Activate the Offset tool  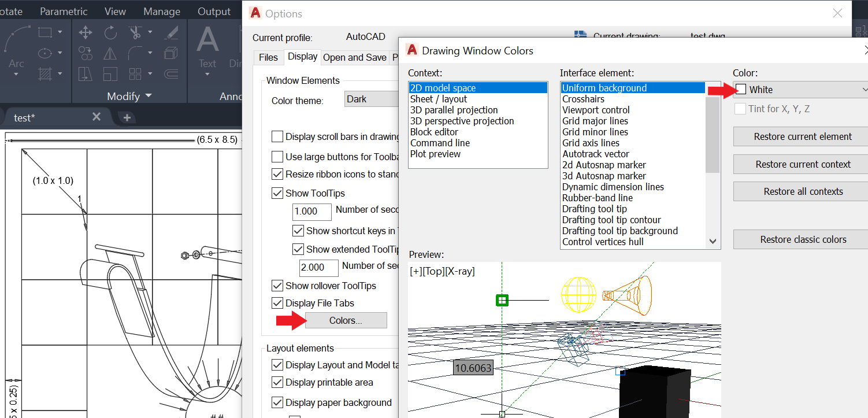pyautogui.click(x=170, y=74)
